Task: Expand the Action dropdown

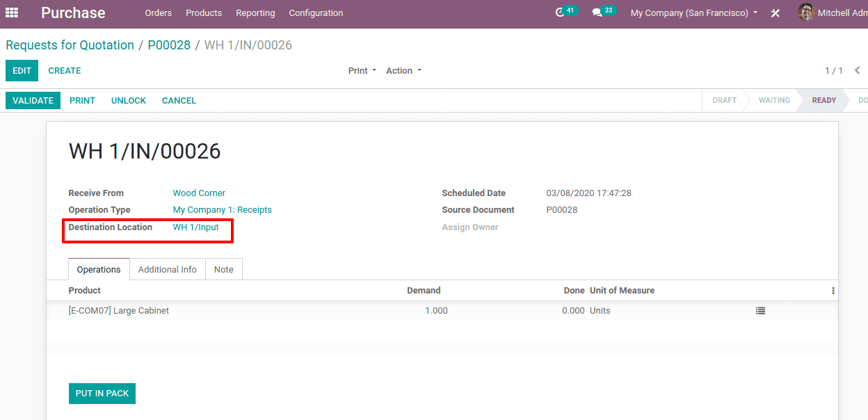Action: [404, 71]
